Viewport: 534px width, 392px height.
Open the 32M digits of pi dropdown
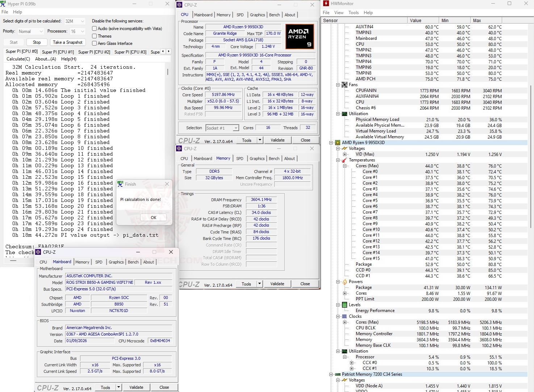coord(75,21)
